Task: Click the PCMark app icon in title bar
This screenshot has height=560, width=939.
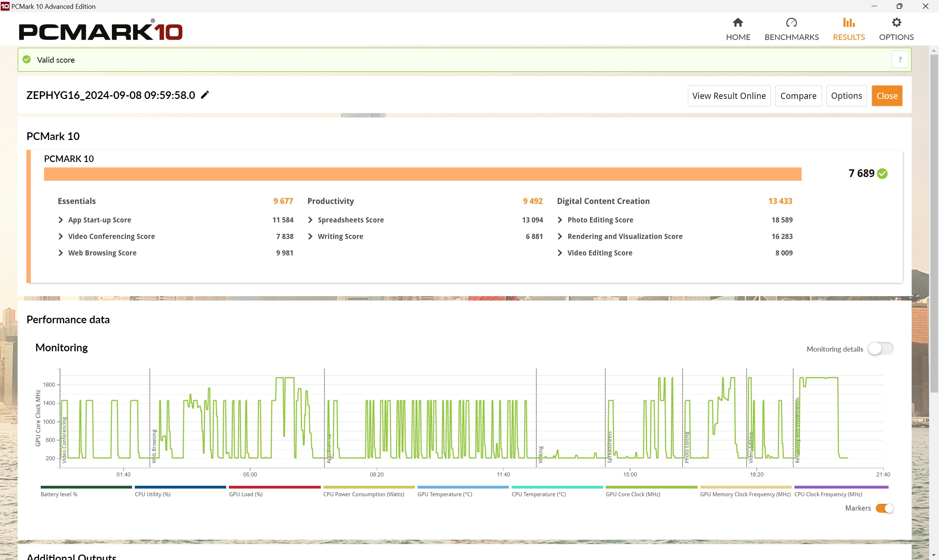Action: point(5,6)
